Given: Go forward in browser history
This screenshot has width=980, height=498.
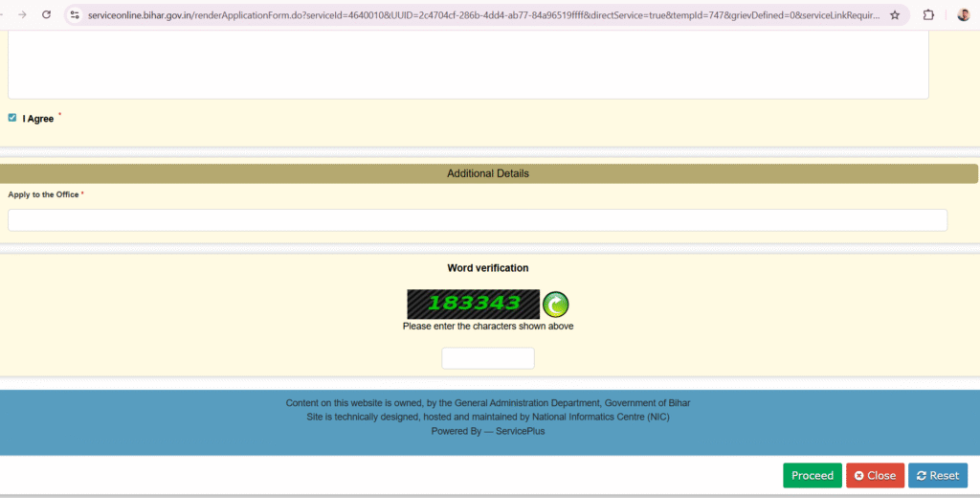Looking at the screenshot, I should [x=22, y=14].
